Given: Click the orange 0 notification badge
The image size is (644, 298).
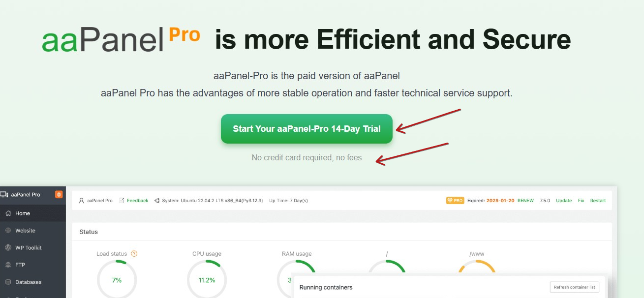Looking at the screenshot, I should pos(59,195).
